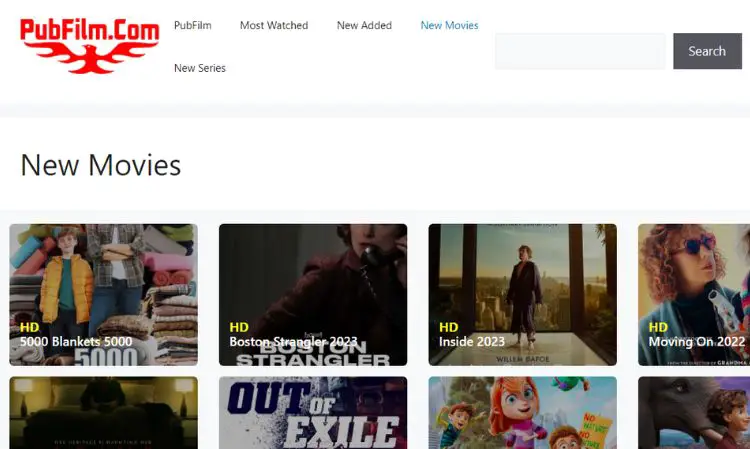Open the New Series section
Screen dimensions: 750x449
(x=200, y=68)
